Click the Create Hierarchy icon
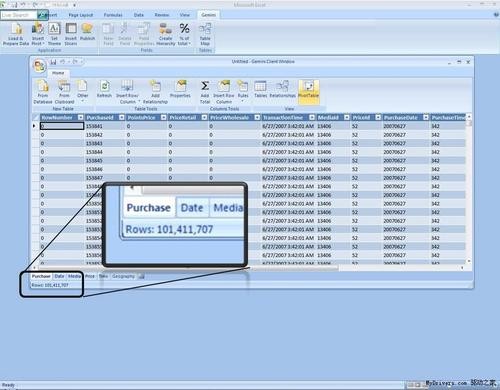Viewport: 500px width, 390px height. click(x=165, y=34)
